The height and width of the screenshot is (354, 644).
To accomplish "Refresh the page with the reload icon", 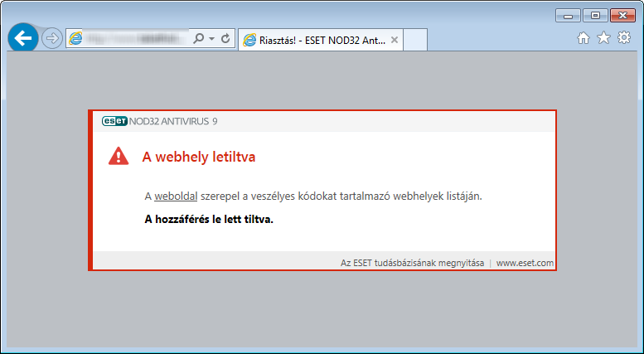I will (225, 39).
